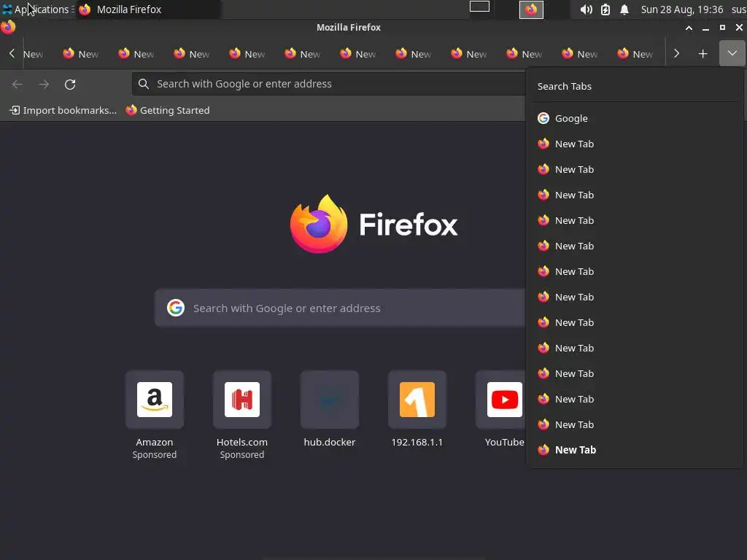Click Import bookmarks... in the bookmarks toolbar
This screenshot has height=560, width=747.
pyautogui.click(x=63, y=111)
